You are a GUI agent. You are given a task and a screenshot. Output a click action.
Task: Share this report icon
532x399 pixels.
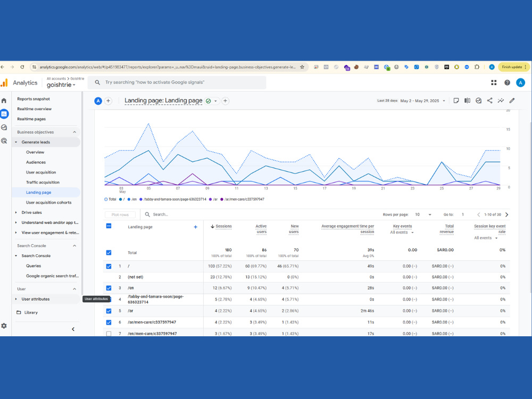pyautogui.click(x=489, y=101)
